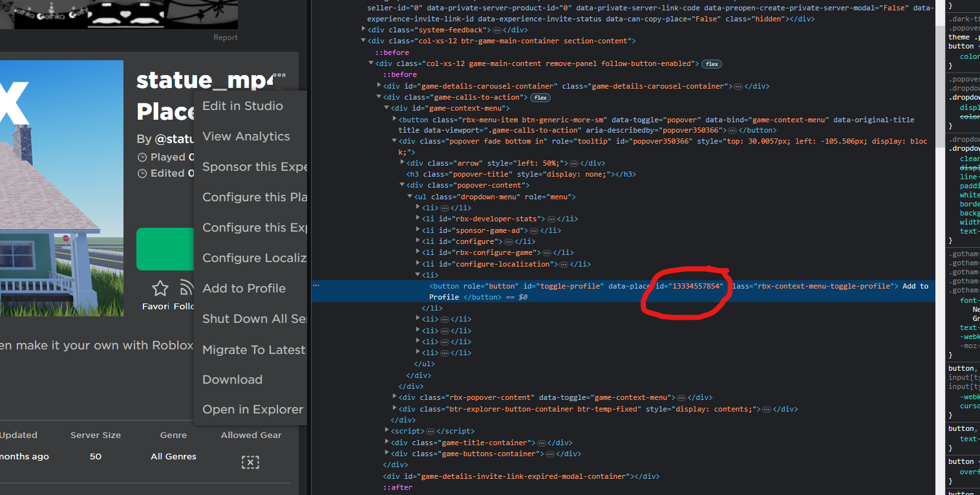Toggle the flex badge on game-calls-to-action

tap(541, 97)
